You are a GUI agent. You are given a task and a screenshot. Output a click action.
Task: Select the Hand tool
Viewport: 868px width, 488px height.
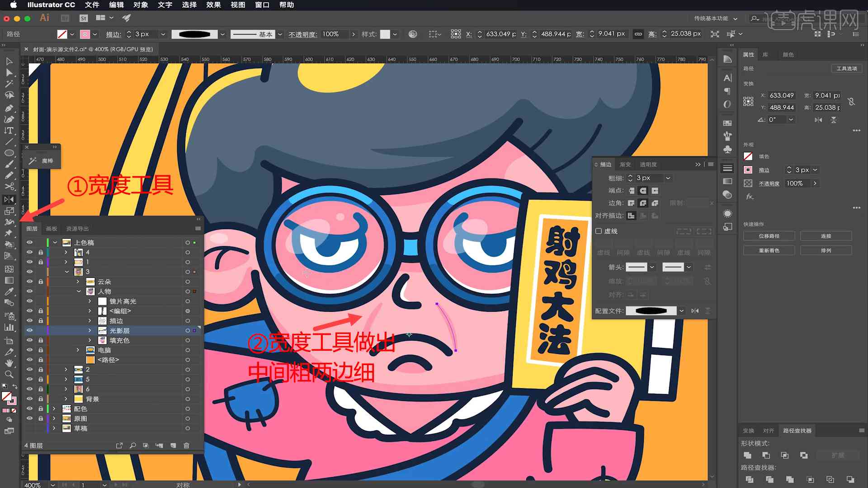coord(9,363)
